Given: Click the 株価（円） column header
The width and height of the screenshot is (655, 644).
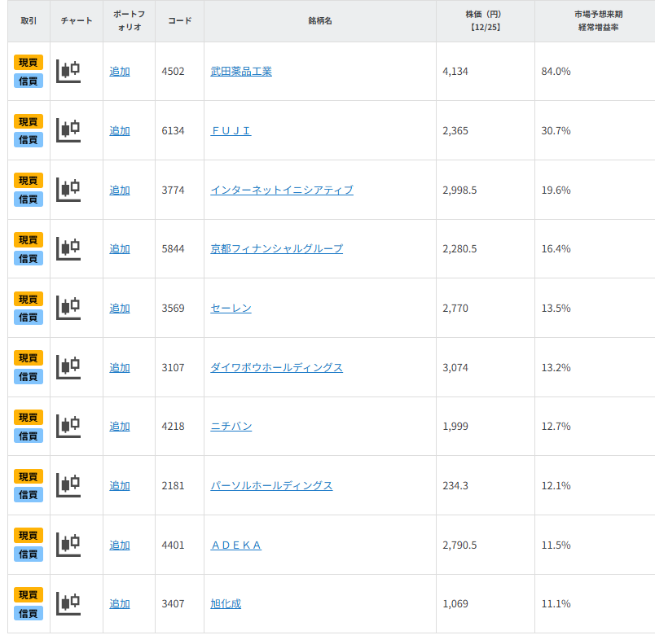Looking at the screenshot, I should click(484, 20).
